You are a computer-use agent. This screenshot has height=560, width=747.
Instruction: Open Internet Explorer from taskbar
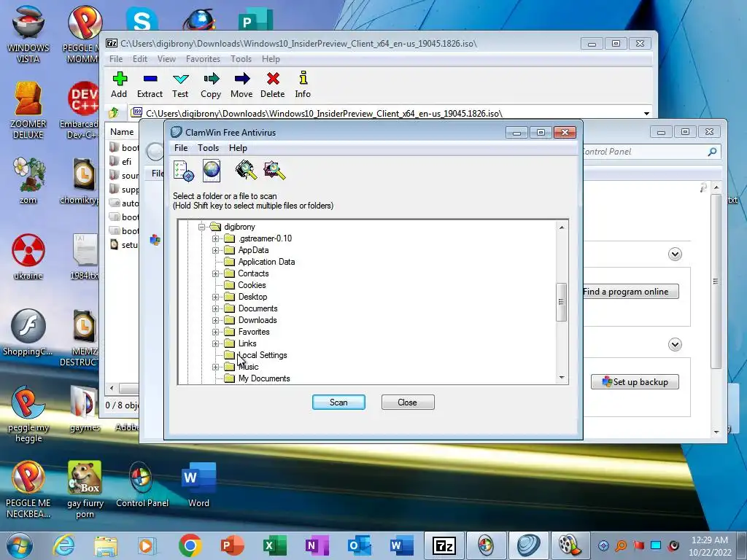click(x=64, y=545)
